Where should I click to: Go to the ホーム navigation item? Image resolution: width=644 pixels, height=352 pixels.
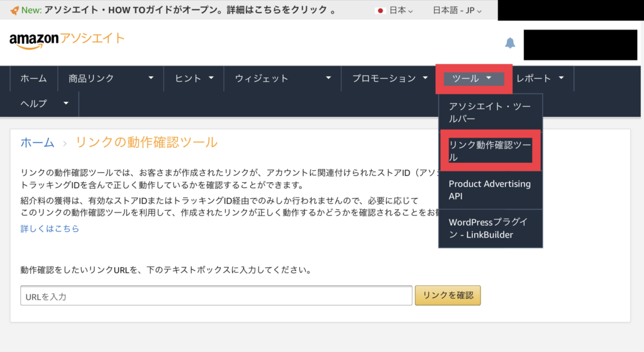click(x=34, y=79)
